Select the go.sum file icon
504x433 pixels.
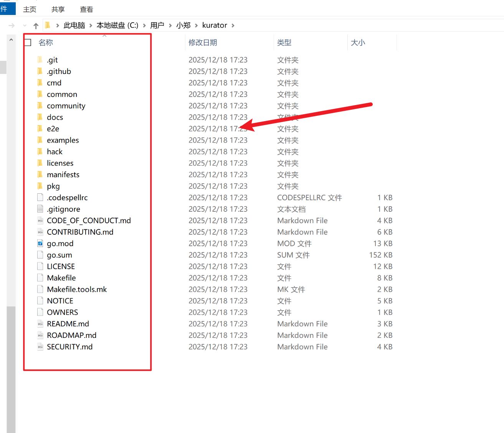[x=40, y=255]
